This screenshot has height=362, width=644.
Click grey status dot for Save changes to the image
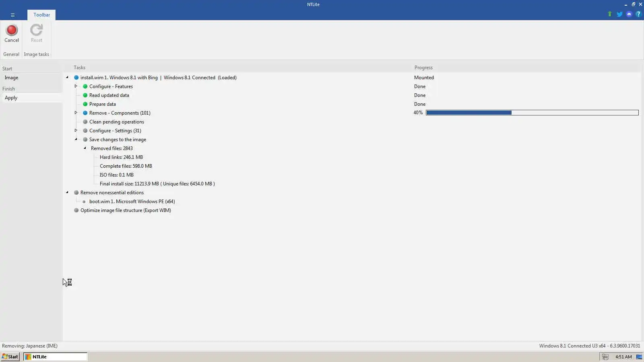click(85, 140)
